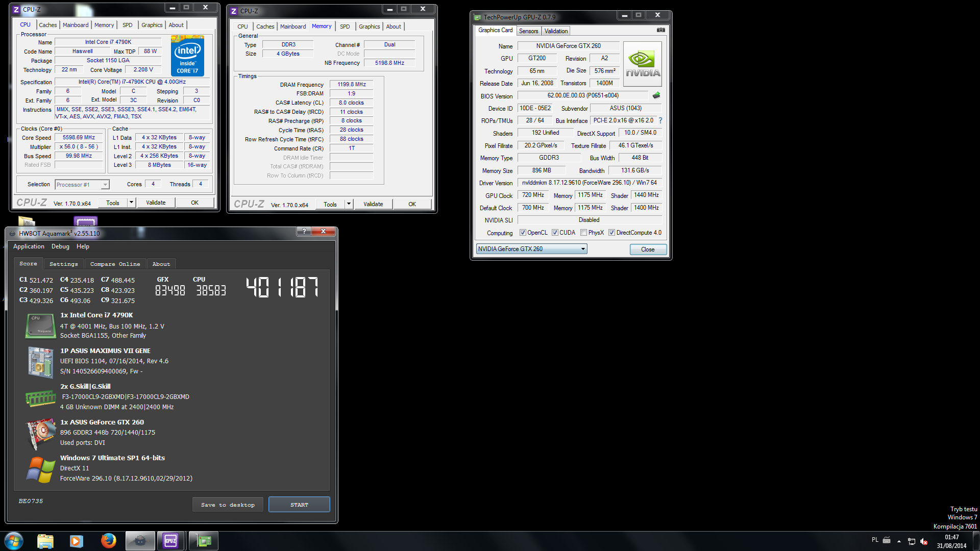Click the Intel Core i7 logo in CPU-Z

click(187, 56)
